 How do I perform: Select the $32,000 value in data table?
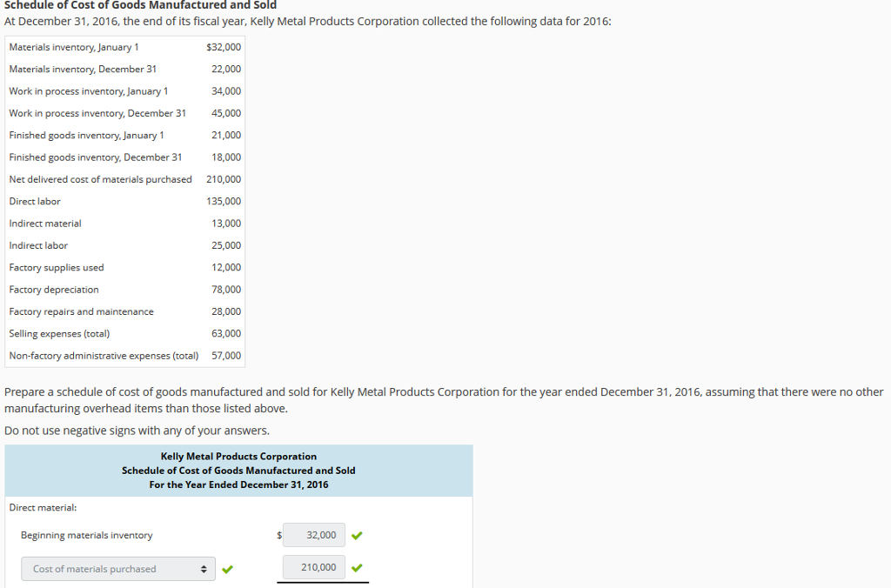(x=224, y=47)
